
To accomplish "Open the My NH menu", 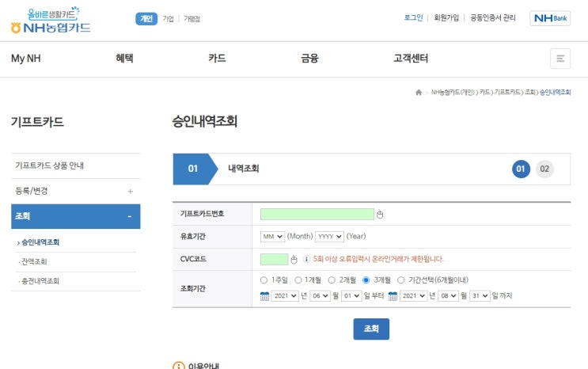I will (26, 59).
